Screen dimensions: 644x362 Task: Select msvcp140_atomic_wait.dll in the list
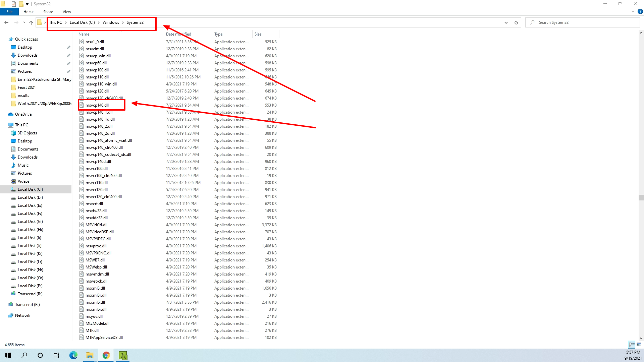pos(109,140)
